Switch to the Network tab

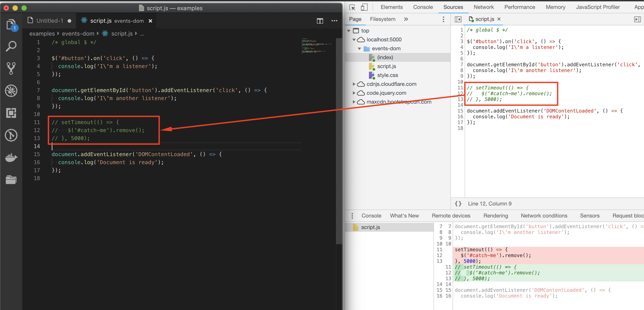tap(484, 7)
